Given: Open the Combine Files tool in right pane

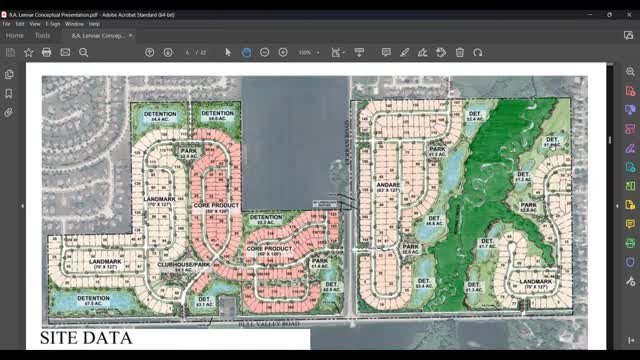Looking at the screenshot, I should point(630,110).
